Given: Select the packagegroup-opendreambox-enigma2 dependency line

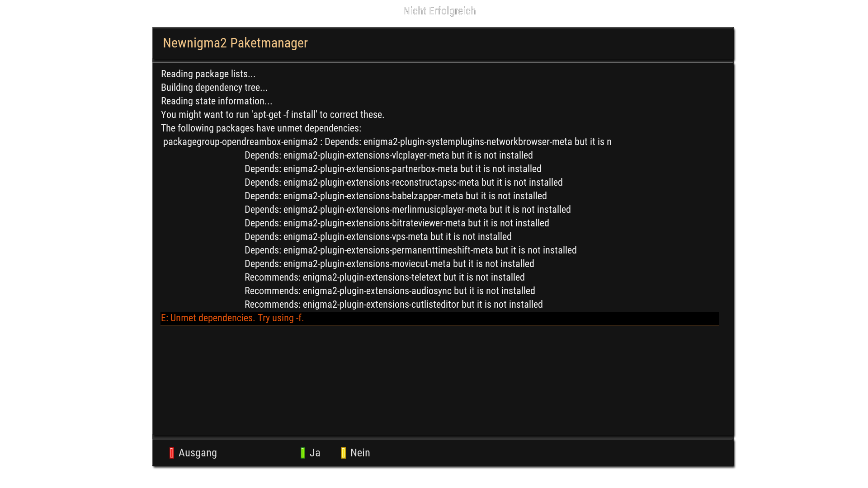Looking at the screenshot, I should pos(387,142).
